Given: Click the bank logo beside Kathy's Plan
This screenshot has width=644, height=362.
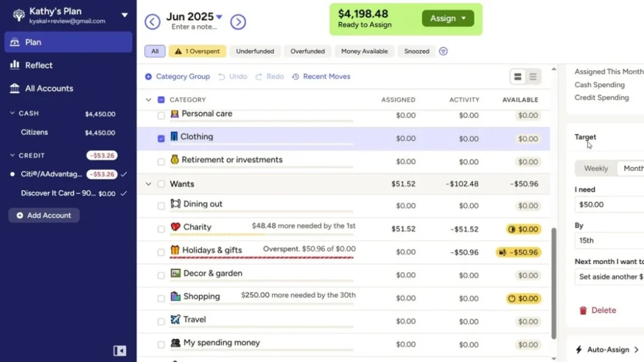Looking at the screenshot, I should 18,14.
